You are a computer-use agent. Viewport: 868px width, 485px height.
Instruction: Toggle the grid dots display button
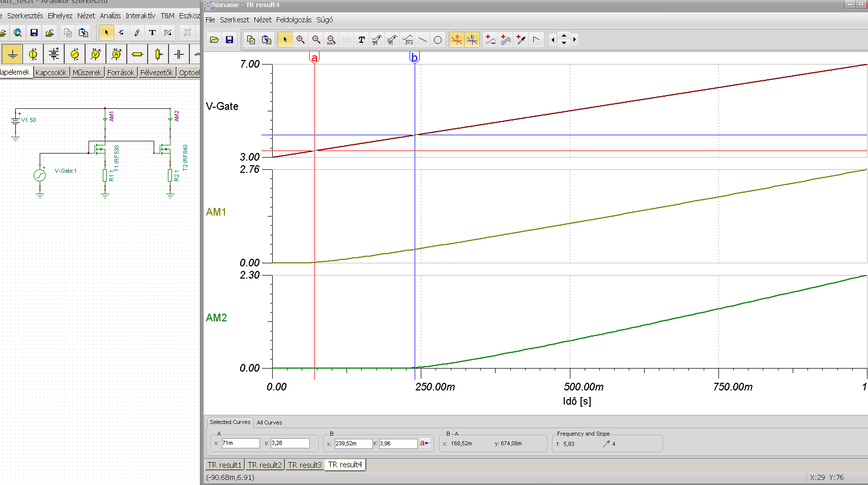tap(346, 40)
